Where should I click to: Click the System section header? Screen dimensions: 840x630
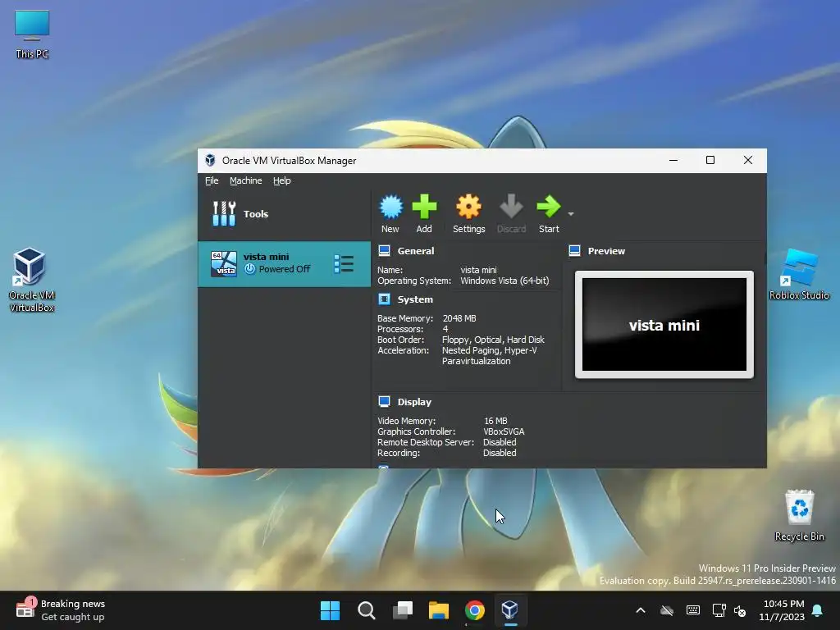[x=415, y=299]
